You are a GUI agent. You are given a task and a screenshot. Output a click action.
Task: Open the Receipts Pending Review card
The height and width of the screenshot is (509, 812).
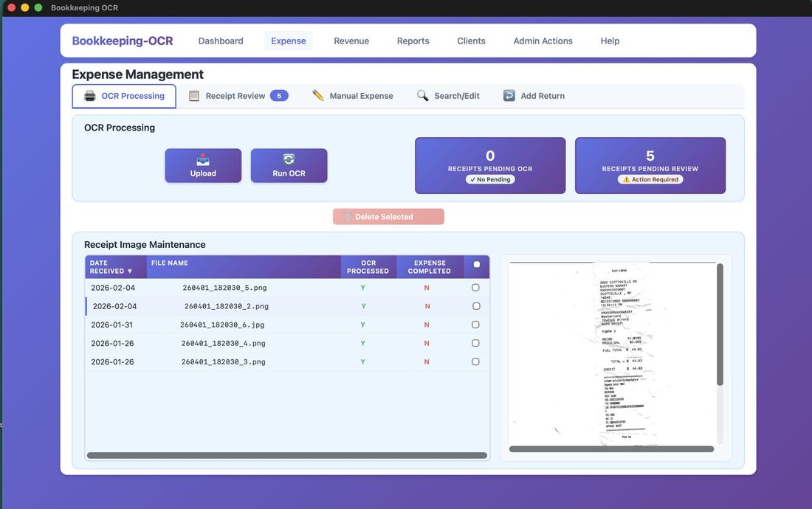pyautogui.click(x=650, y=166)
